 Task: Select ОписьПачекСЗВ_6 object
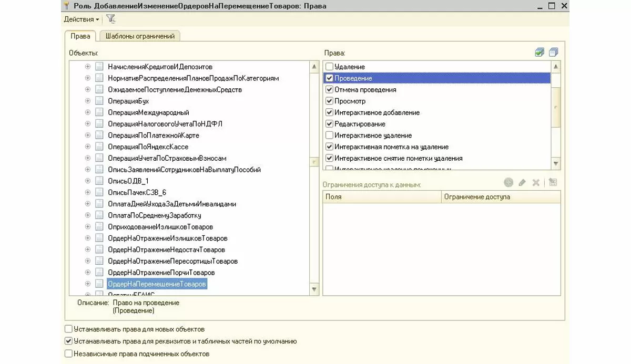coord(137,192)
